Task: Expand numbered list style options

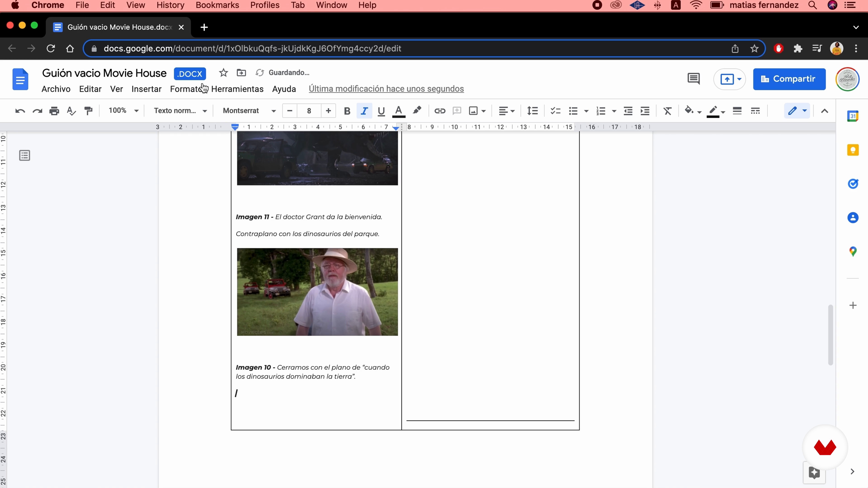Action: 614,111
